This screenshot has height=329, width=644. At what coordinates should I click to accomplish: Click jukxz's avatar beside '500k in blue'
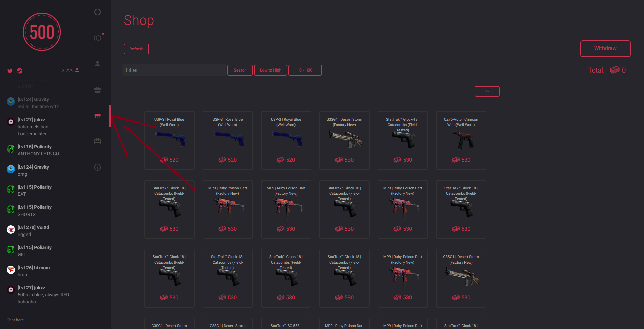(x=11, y=290)
